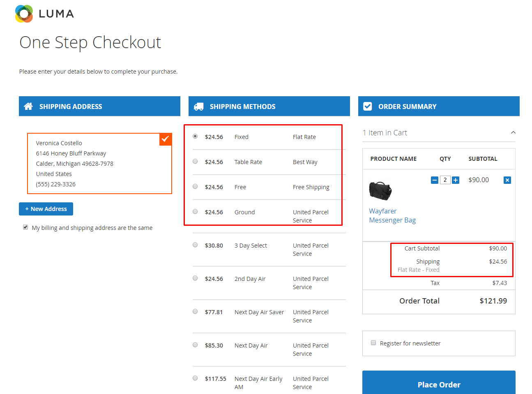Pick Next Day Air Saver shipping
This screenshot has height=394, width=532.
[x=195, y=312]
